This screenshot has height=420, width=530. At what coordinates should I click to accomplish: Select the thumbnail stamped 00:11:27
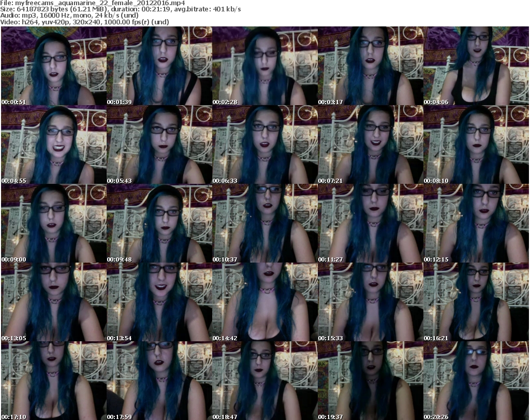click(370, 223)
